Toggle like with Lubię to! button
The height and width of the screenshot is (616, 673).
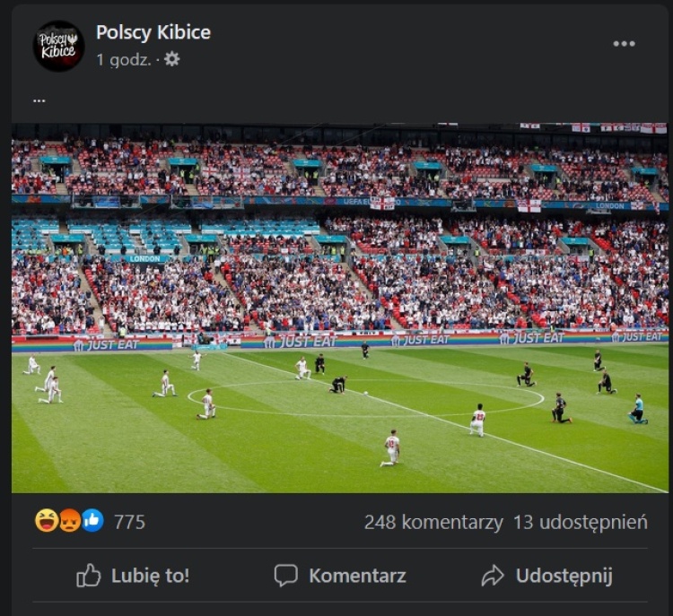coord(133,576)
